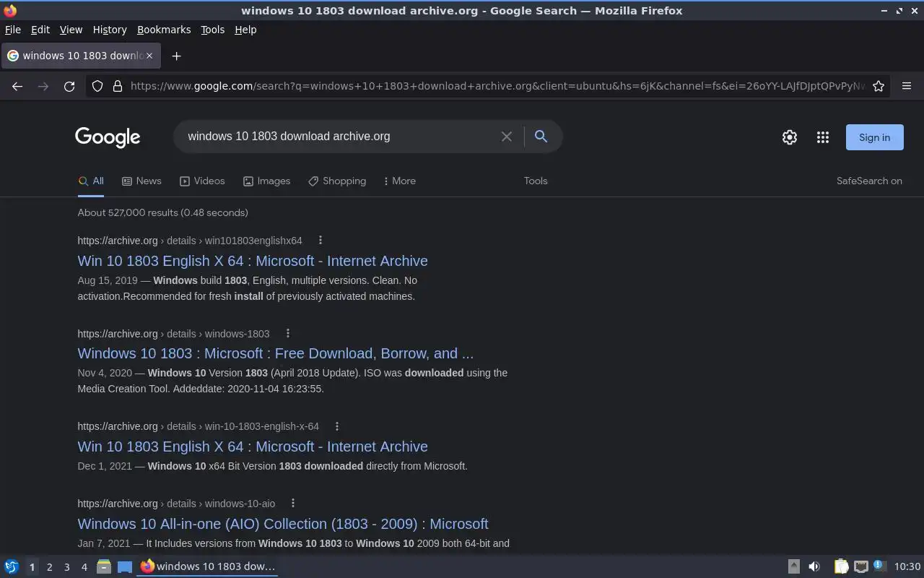The height and width of the screenshot is (578, 924).
Task: Show desktop via blue taskbar icon
Action: click(125, 566)
